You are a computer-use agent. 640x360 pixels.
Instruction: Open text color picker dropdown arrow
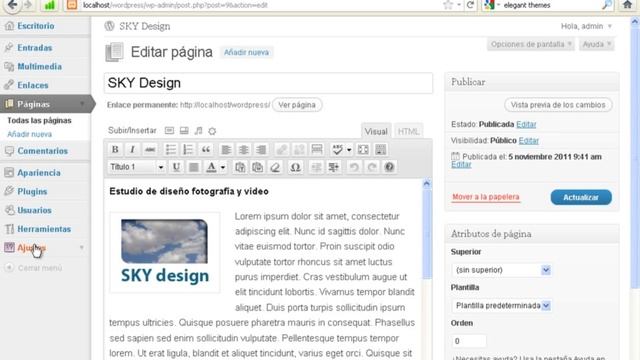(x=223, y=167)
